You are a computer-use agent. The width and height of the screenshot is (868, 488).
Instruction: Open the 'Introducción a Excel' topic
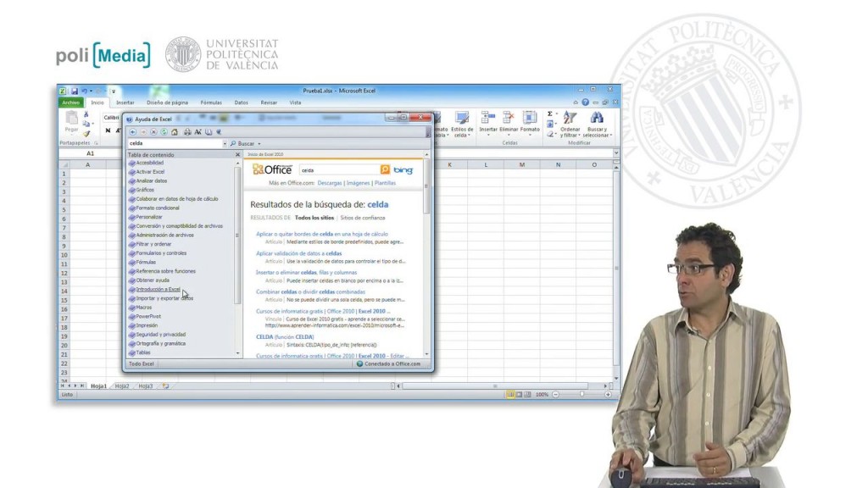159,290
